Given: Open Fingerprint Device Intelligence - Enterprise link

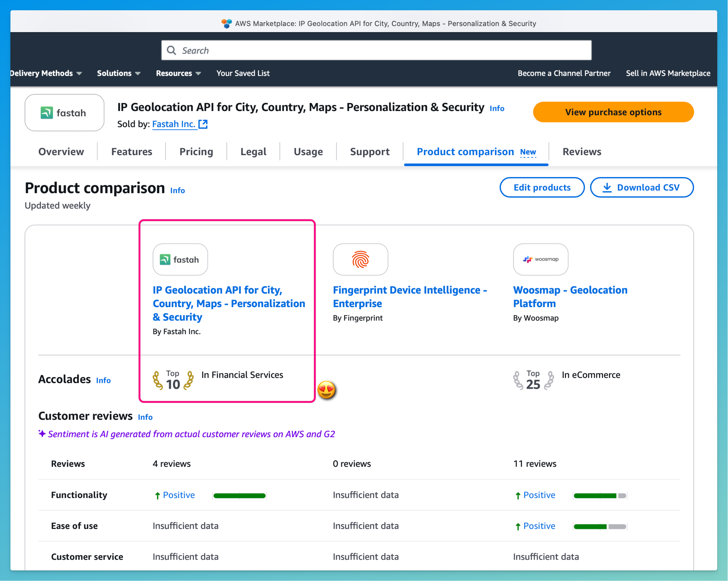Looking at the screenshot, I should 410,297.
